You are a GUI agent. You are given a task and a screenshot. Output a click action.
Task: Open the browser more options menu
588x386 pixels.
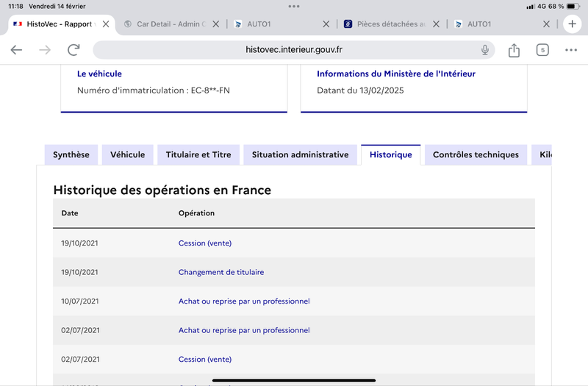(x=571, y=50)
